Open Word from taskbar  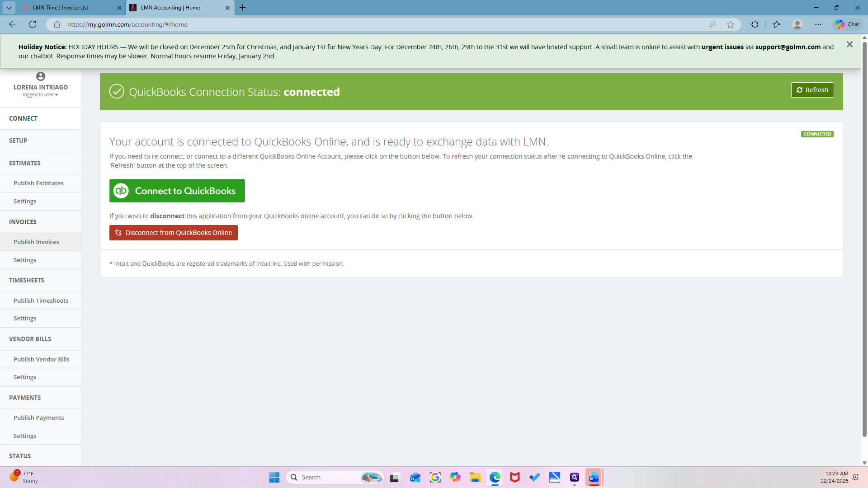click(x=594, y=477)
